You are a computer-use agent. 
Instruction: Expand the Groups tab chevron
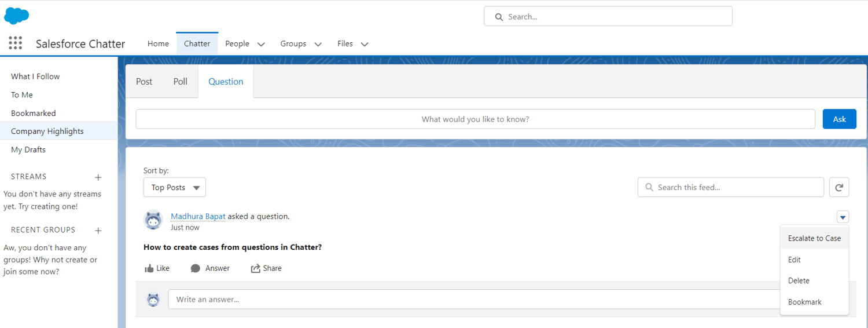(x=318, y=44)
